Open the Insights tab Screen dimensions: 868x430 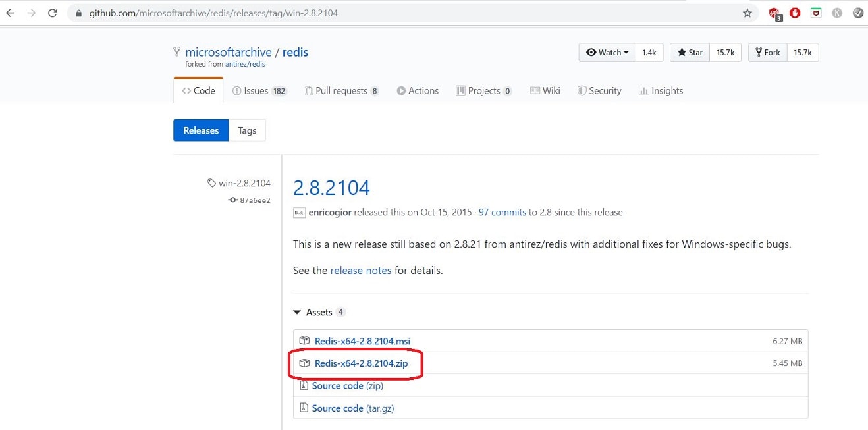pyautogui.click(x=661, y=91)
